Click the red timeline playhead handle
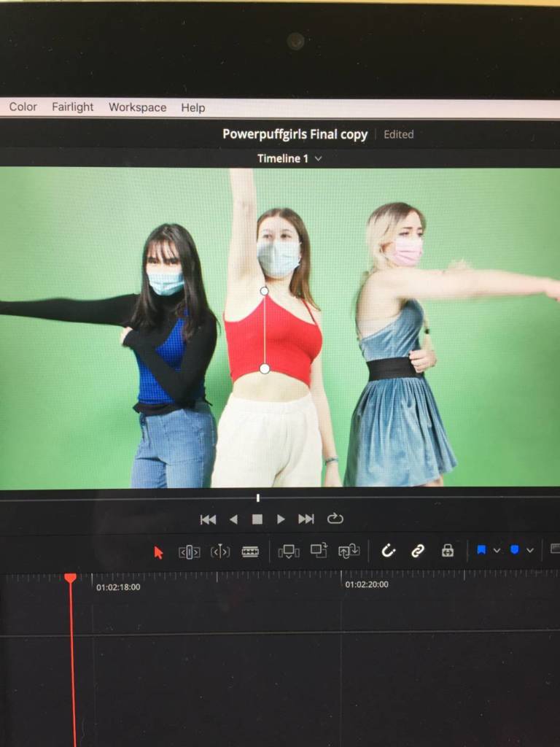 pyautogui.click(x=71, y=578)
